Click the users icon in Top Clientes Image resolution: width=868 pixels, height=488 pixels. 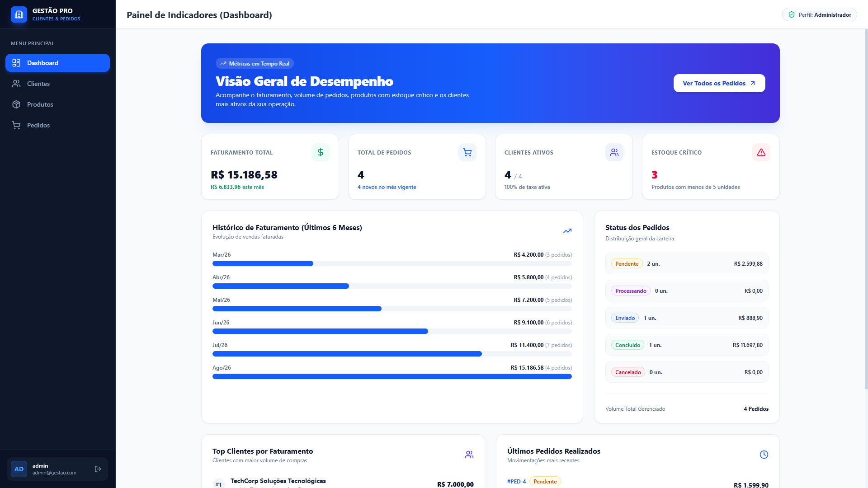(469, 455)
